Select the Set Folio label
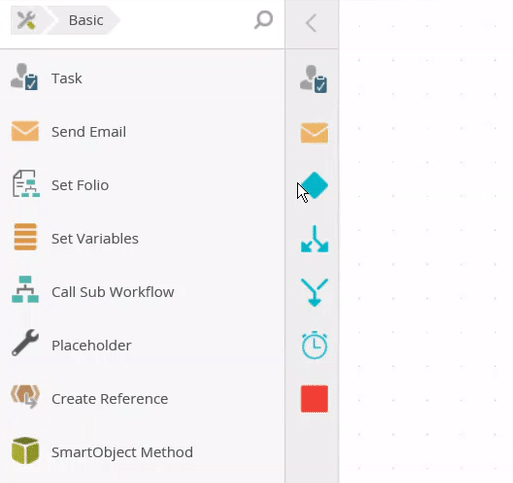This screenshot has height=483, width=513. point(80,185)
